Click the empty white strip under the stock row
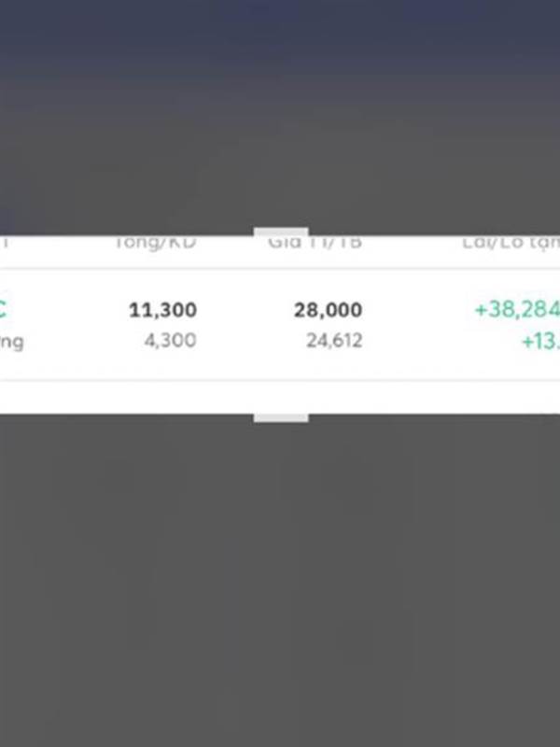This screenshot has height=747, width=560. tap(280, 398)
